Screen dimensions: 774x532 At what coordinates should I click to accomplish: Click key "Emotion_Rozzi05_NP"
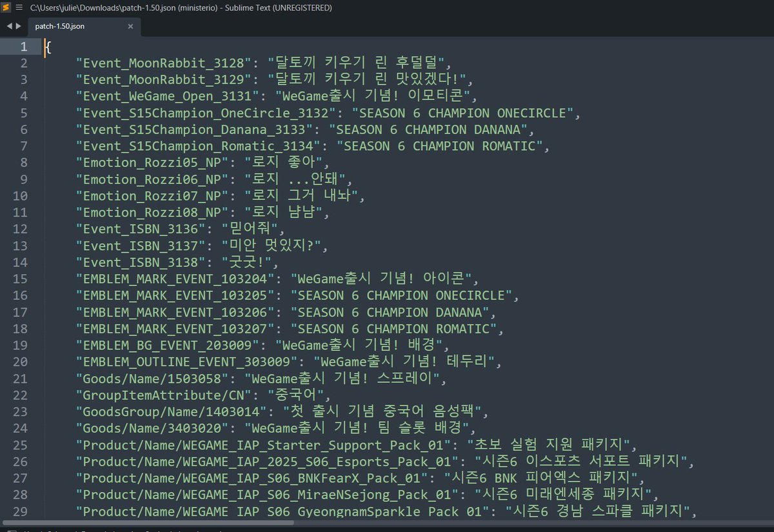click(152, 163)
